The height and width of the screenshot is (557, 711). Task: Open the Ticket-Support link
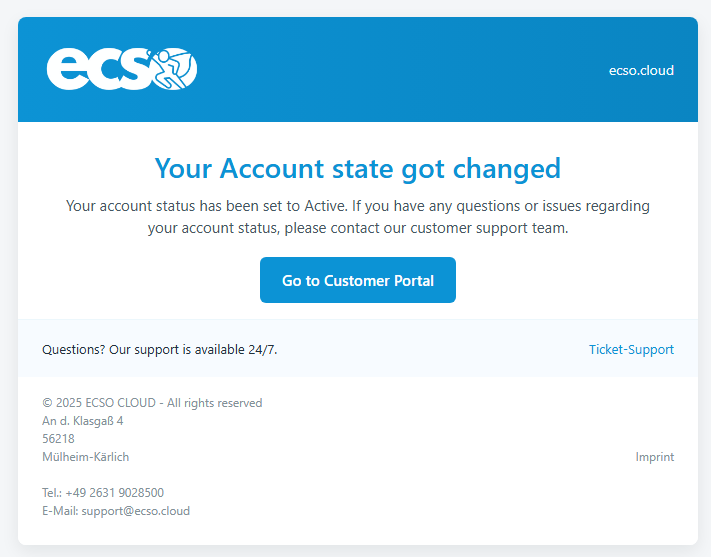(x=631, y=350)
